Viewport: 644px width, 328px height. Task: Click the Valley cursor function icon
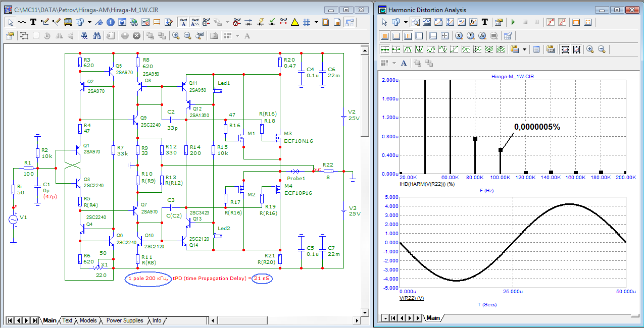419,49
